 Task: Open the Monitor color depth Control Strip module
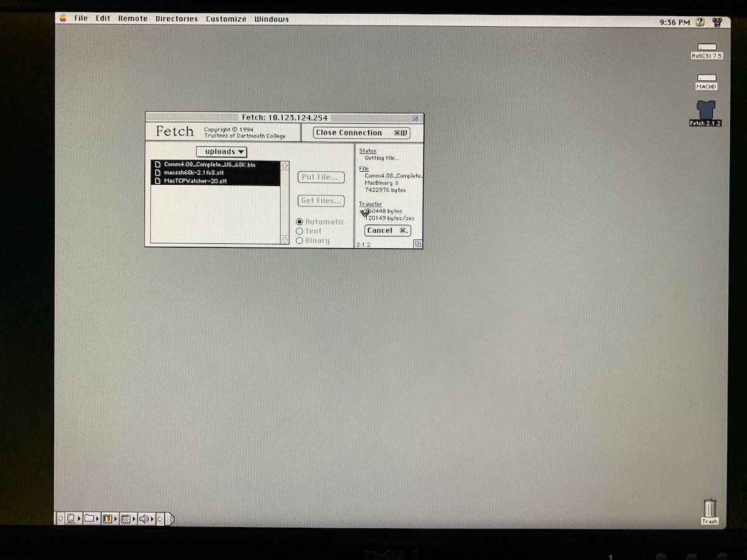pos(109,518)
